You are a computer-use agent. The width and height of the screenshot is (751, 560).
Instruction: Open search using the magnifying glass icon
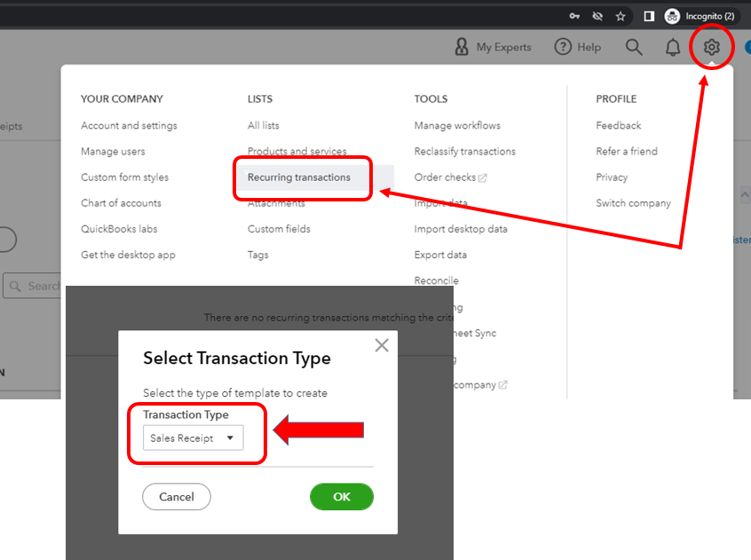coord(633,47)
